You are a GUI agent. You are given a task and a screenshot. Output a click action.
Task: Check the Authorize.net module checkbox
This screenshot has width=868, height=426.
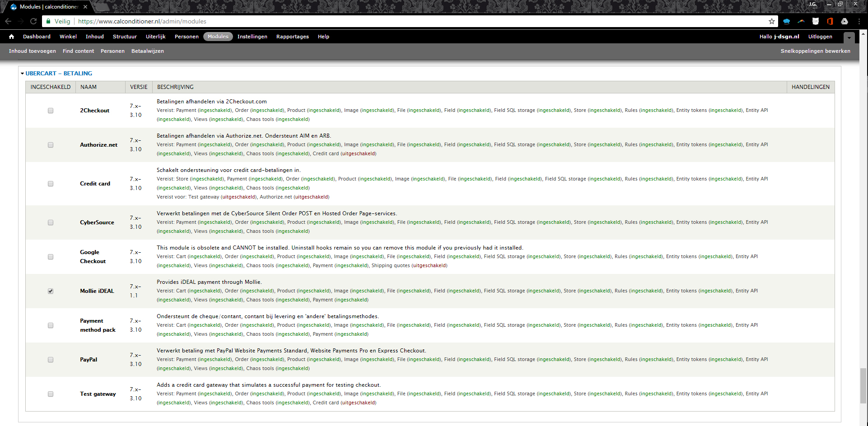coord(51,145)
